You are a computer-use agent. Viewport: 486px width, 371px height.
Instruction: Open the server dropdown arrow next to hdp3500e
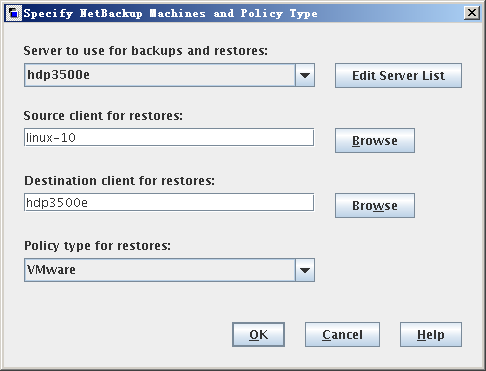(x=305, y=75)
